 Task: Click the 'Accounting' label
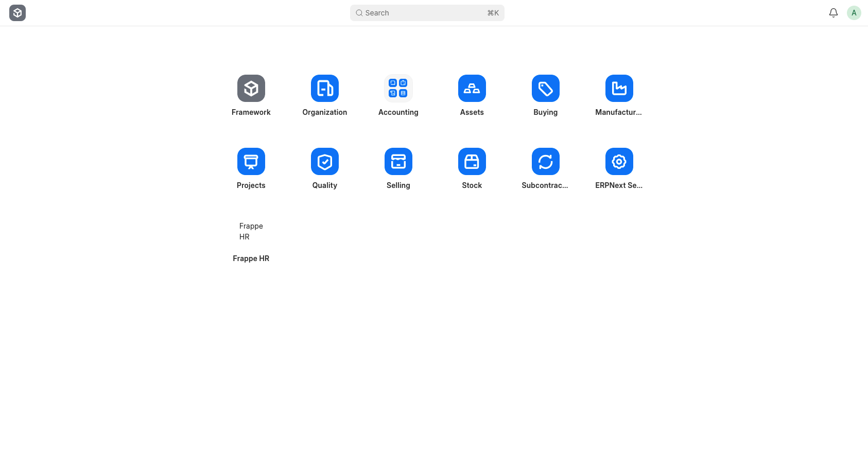398,112
